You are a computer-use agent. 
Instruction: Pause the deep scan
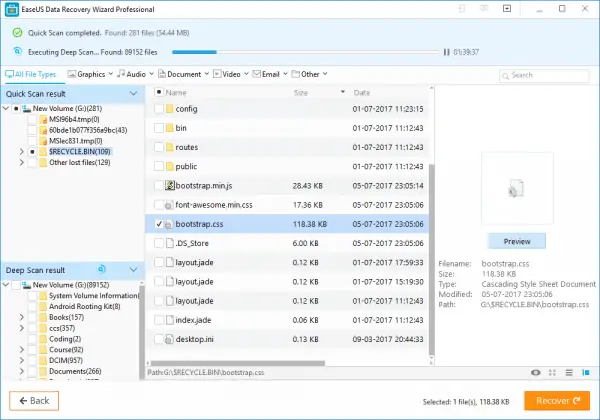click(x=446, y=52)
